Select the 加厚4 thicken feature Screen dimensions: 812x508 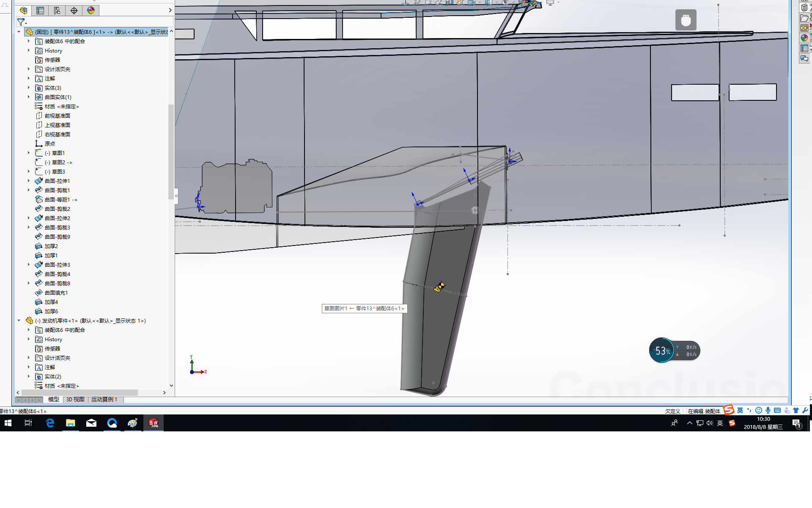(x=47, y=302)
